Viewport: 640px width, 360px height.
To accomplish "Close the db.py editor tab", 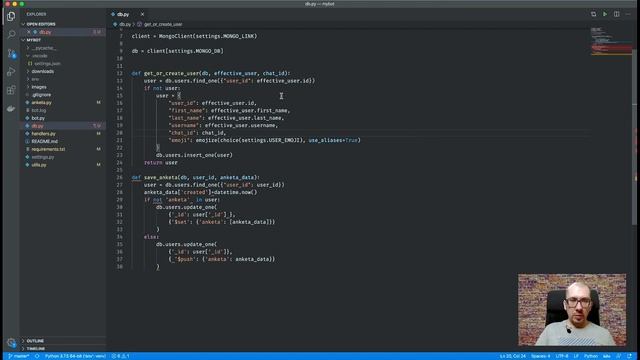I will coord(142,14).
